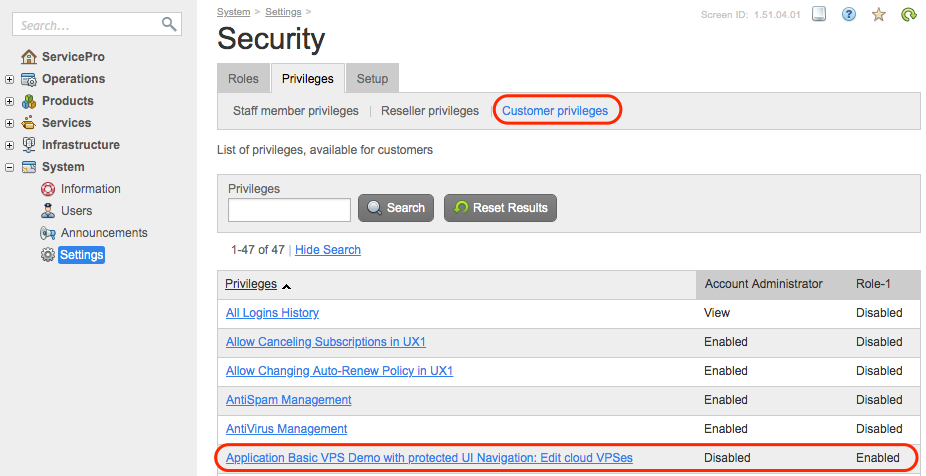This screenshot has width=926, height=476.
Task: Open the help question mark icon
Action: [849, 15]
